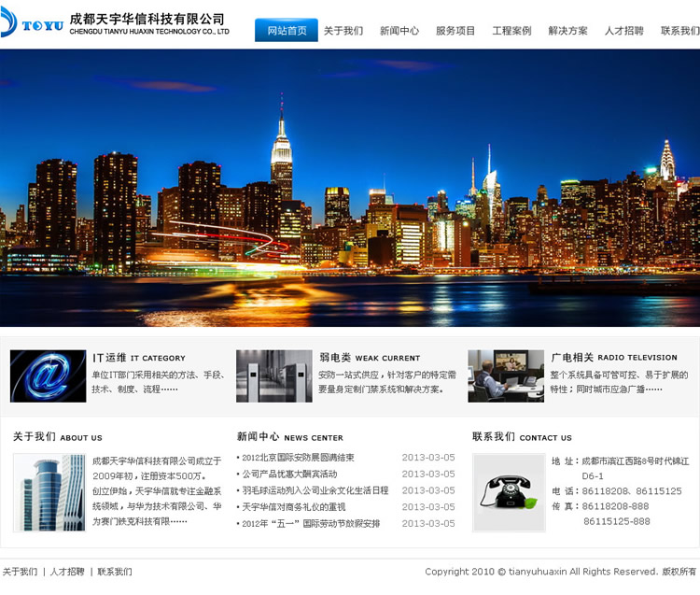Screen dimensions: 700x595
Task: Open the 弱电类 access gate thumbnail
Action: 273,376
